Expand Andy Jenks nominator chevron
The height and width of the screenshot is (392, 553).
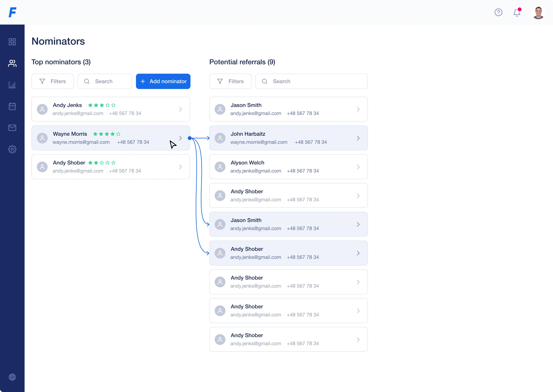point(180,109)
